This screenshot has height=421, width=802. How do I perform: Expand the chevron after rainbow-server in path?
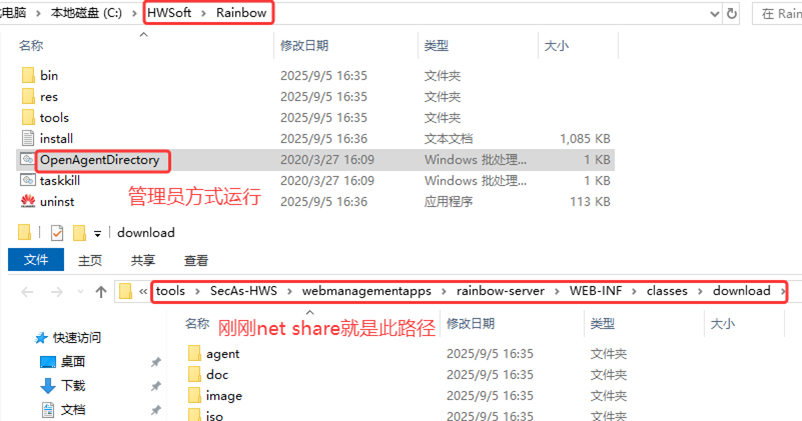(556, 292)
